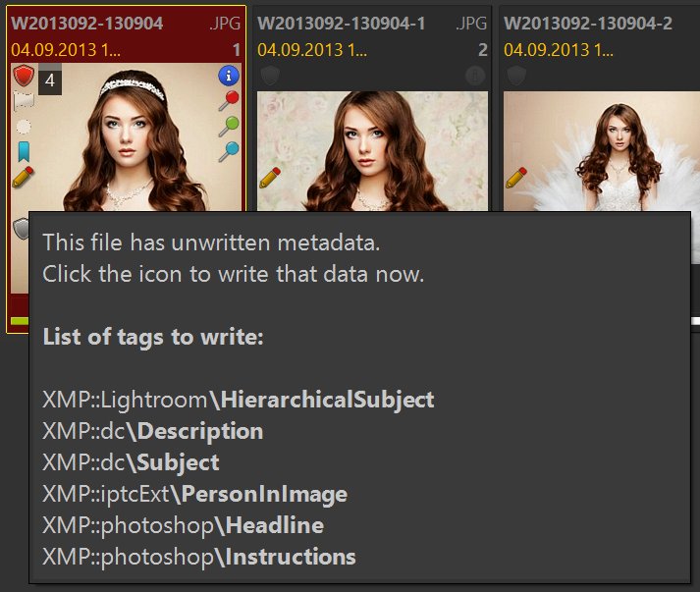Click the number 4 badge on first thumbnail
The width and height of the screenshot is (700, 592).
point(49,81)
